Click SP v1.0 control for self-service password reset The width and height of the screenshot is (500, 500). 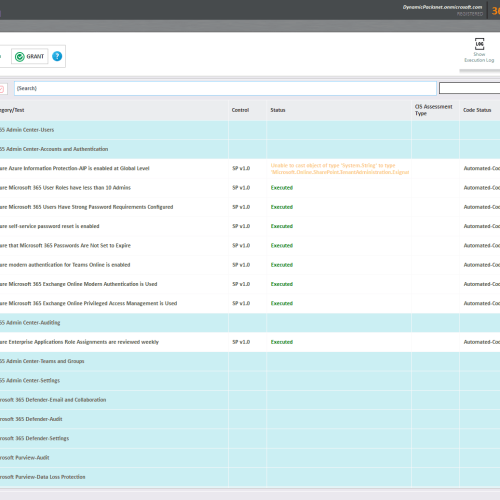(241, 226)
